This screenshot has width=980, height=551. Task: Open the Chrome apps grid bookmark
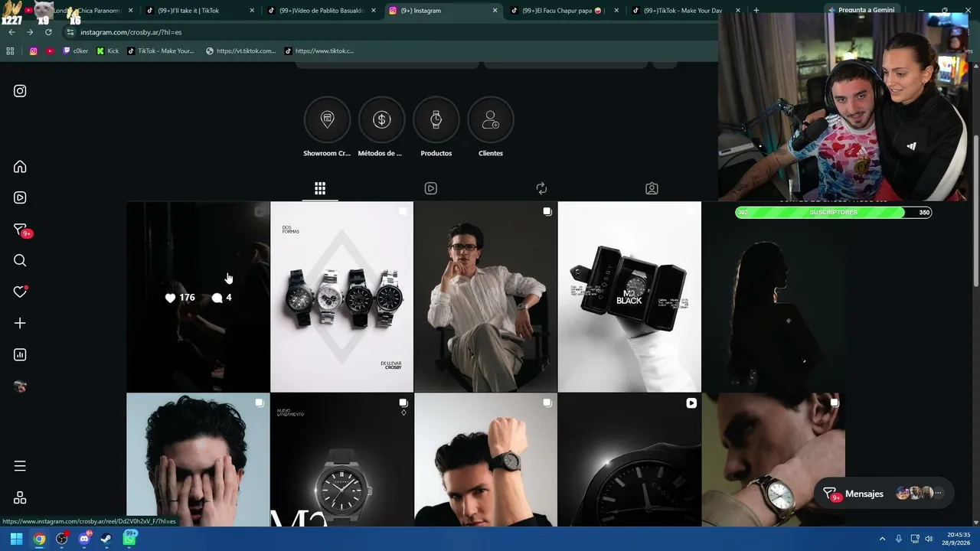(10, 51)
